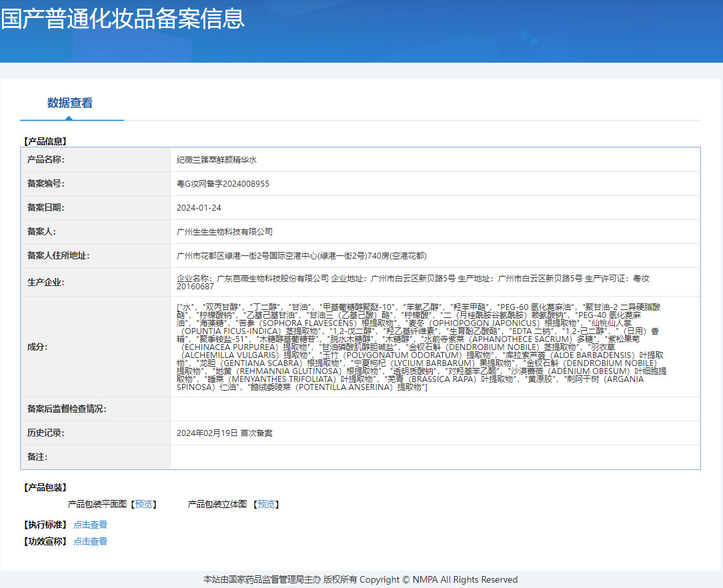Click the 生产企业 details text
Viewport: 723px width, 588px height.
[412, 281]
